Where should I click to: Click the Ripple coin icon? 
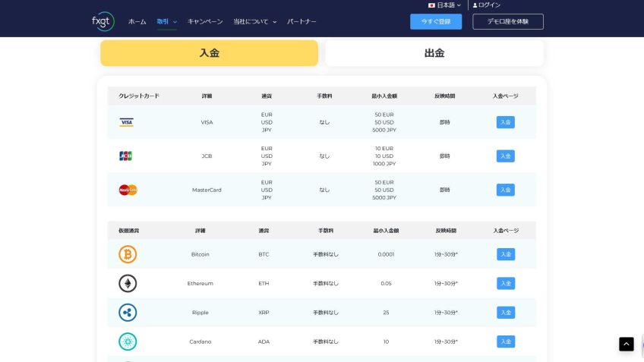click(128, 313)
